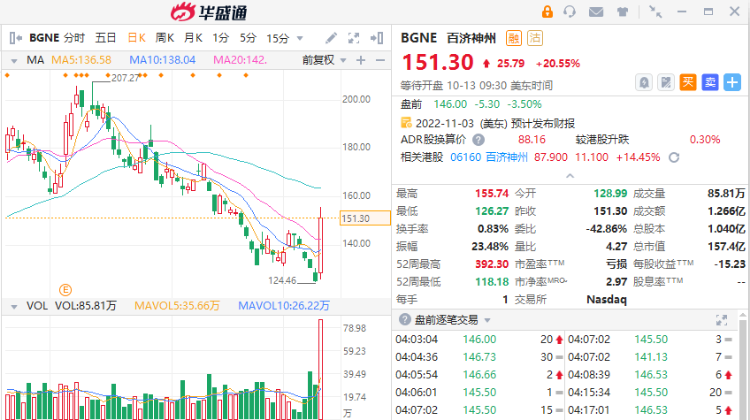The width and height of the screenshot is (750, 420).
Task: Click the 2022-11-03 earnings report notice
Action: pos(495,123)
